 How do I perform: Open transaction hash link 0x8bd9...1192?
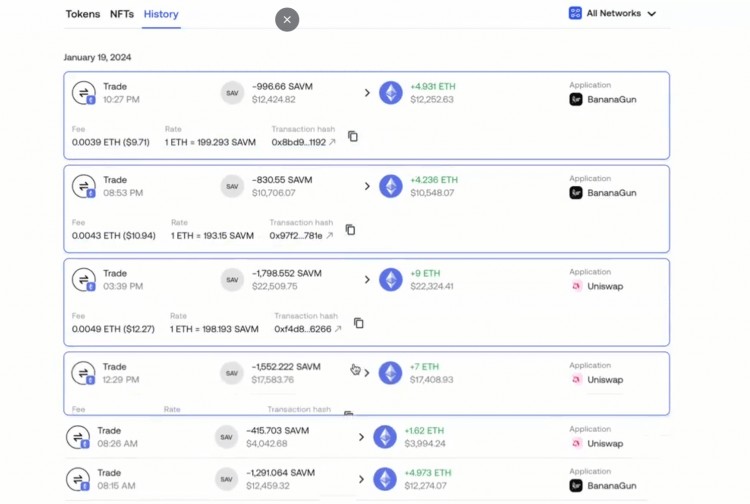(332, 142)
